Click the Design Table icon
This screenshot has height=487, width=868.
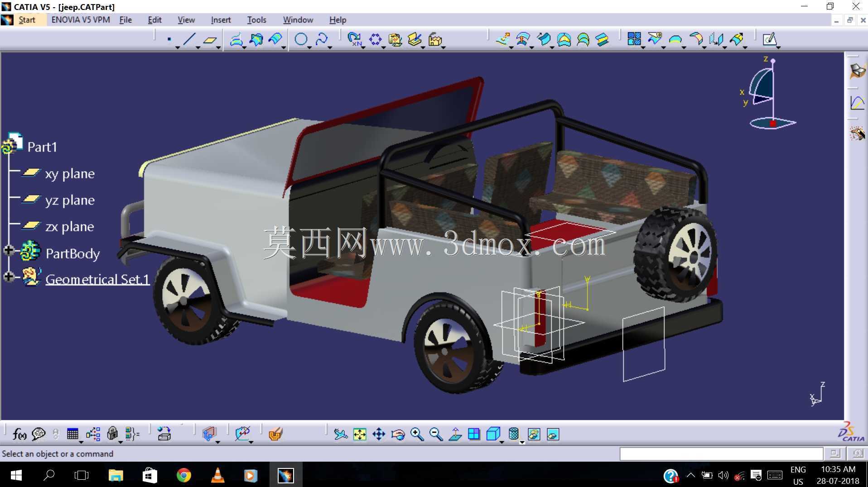point(72,434)
